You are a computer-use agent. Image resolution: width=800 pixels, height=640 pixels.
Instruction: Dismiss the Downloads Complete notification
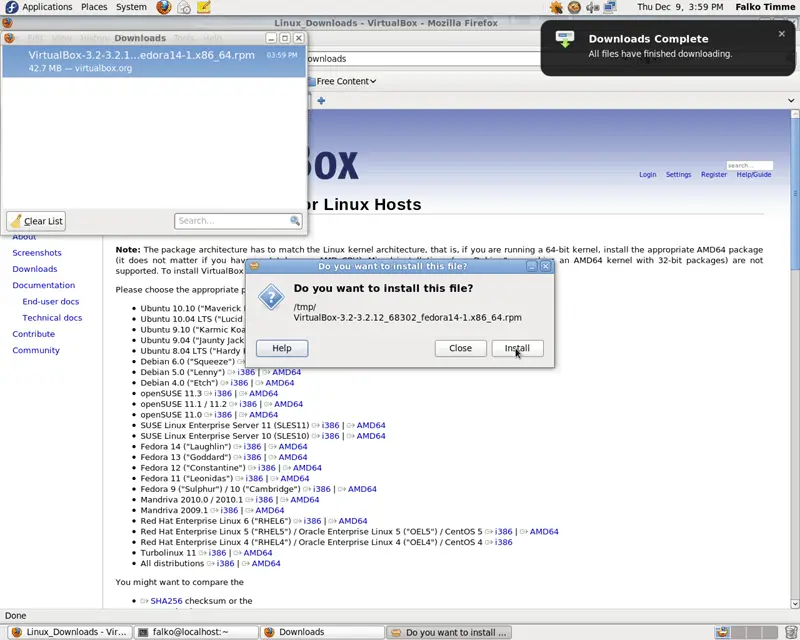click(x=782, y=34)
